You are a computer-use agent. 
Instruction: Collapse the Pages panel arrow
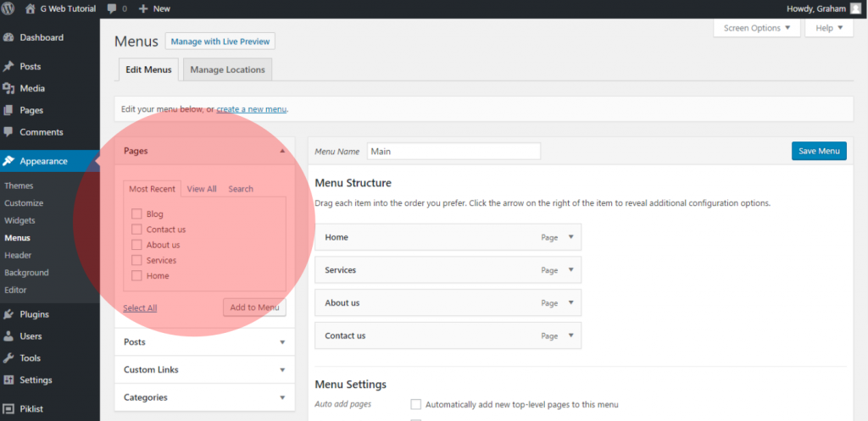(x=282, y=151)
